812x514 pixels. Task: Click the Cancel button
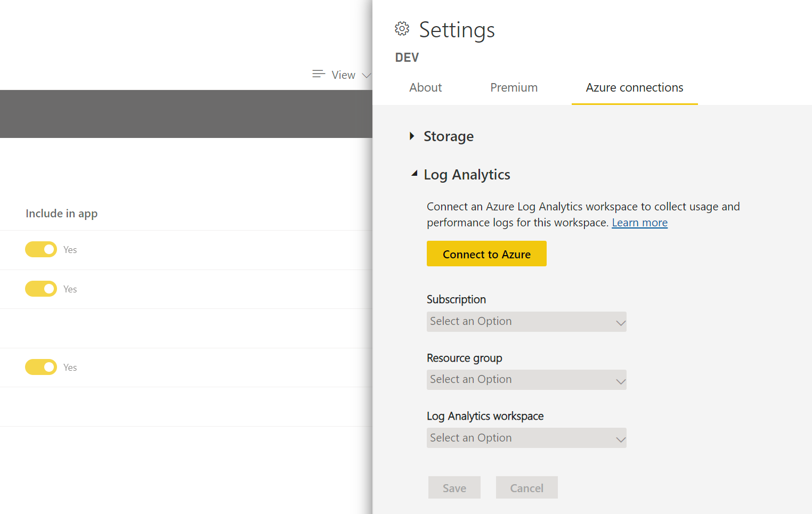point(527,487)
